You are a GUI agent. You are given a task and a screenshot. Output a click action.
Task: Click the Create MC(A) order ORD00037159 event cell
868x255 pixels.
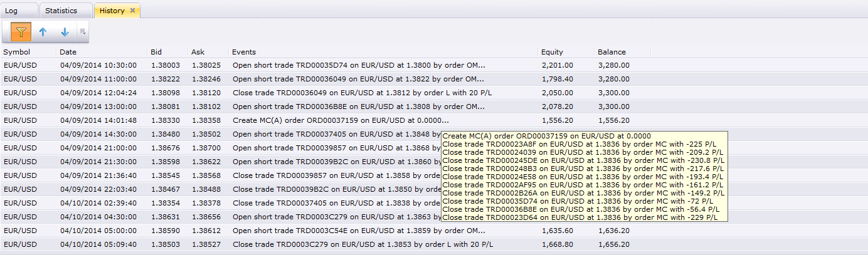[341, 120]
